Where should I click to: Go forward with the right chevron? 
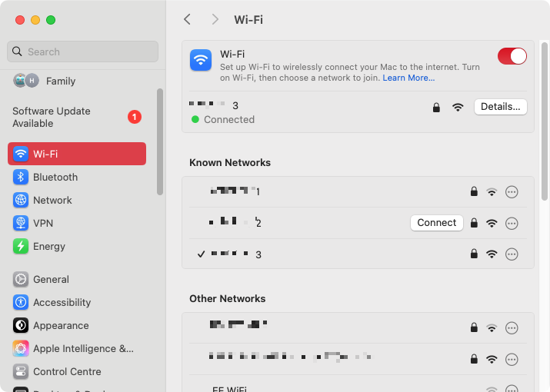tap(215, 20)
